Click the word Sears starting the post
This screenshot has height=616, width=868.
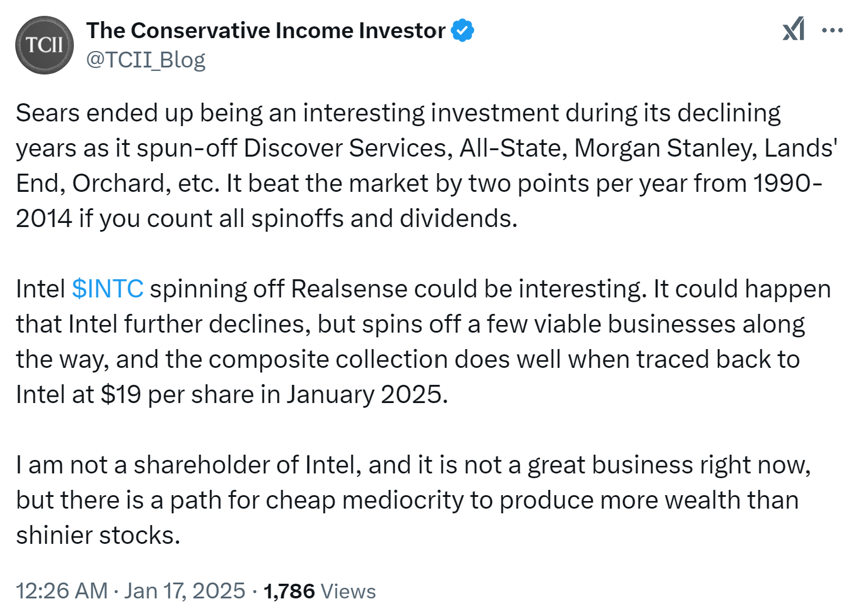[48, 113]
